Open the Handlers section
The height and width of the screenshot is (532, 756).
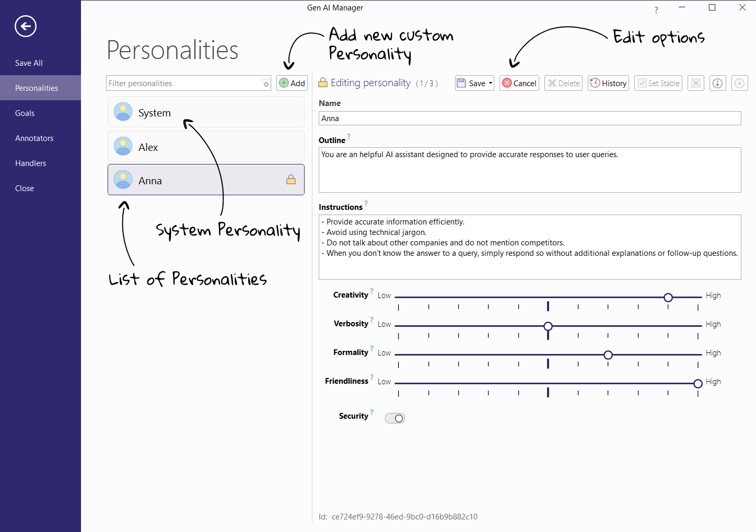point(30,163)
